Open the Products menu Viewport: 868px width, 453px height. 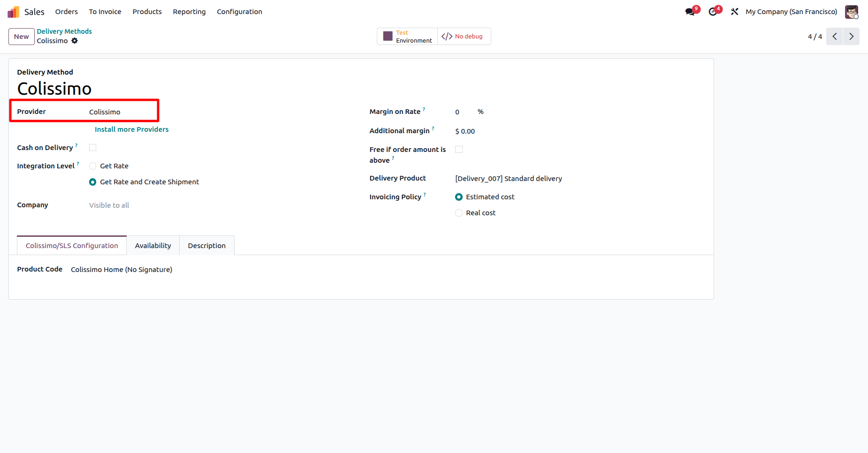(x=147, y=12)
